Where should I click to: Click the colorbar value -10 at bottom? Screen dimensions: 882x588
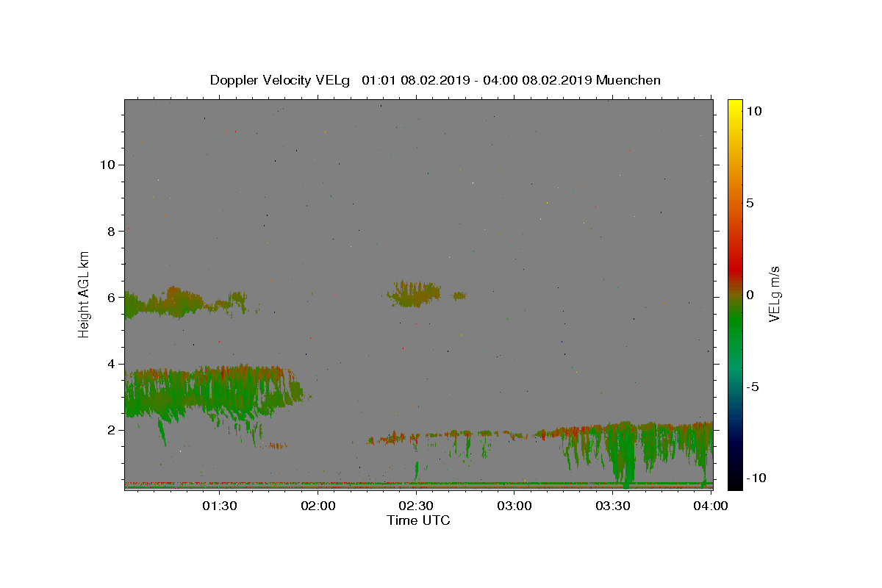[x=756, y=478]
